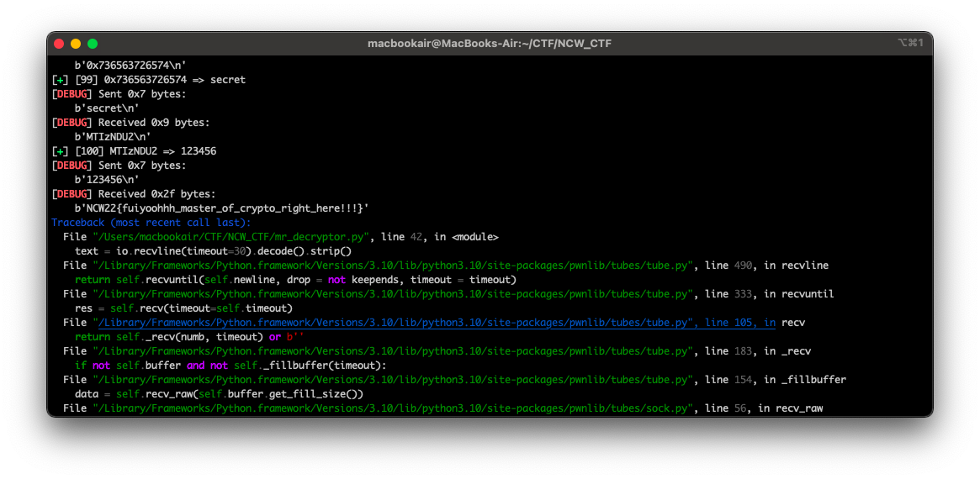Click line '[100] MTIzNDU2 => 123456'
980x479 pixels.
134,151
